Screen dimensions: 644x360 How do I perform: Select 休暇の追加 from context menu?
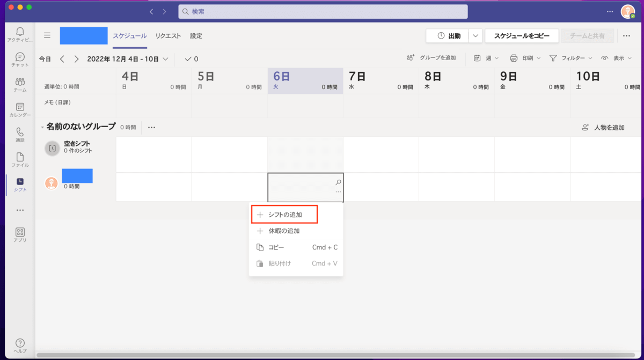click(x=283, y=231)
